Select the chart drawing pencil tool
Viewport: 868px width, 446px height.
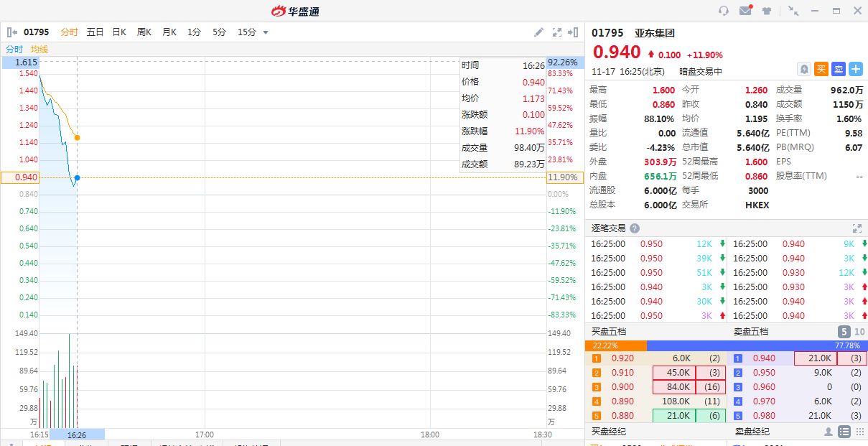(539, 32)
